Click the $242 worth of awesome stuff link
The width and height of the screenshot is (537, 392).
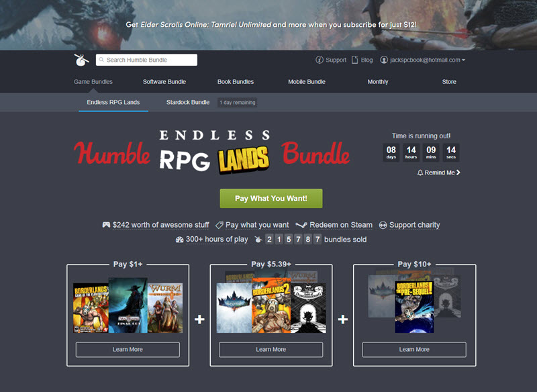click(x=160, y=225)
